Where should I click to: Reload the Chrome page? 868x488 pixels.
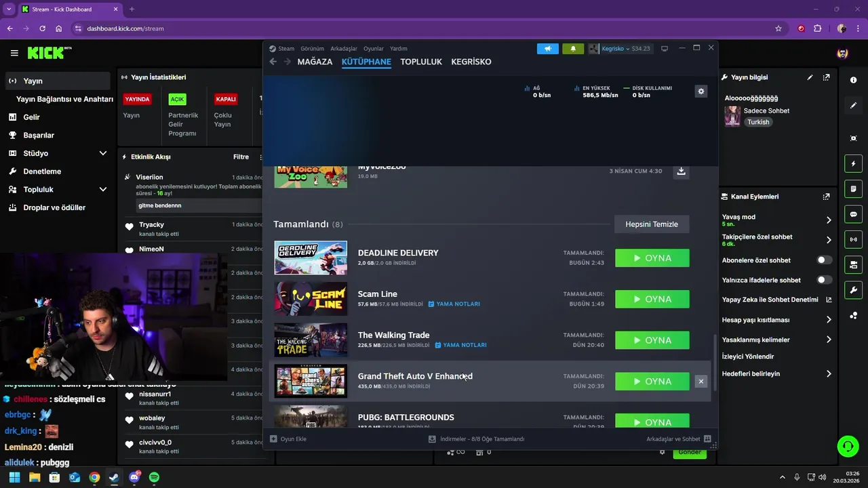42,28
